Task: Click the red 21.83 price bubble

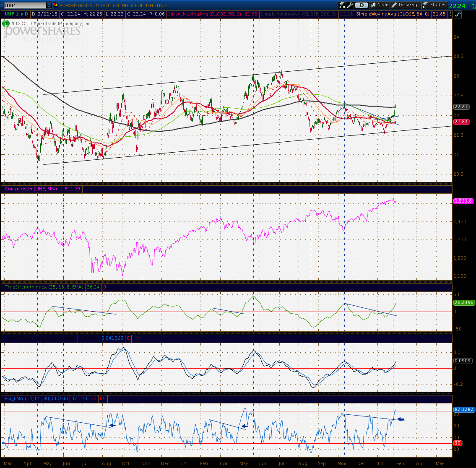Action: (x=461, y=122)
